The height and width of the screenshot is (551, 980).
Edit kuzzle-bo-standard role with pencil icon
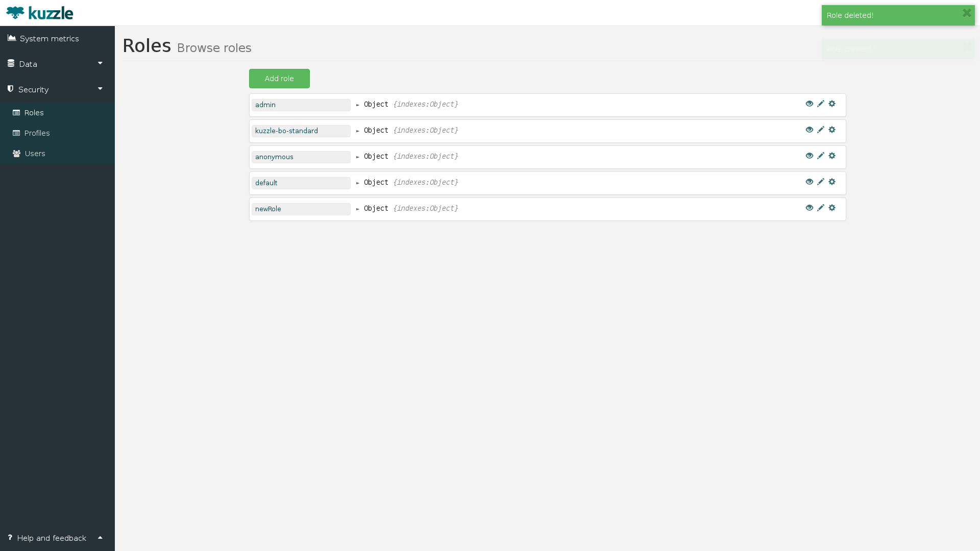(821, 130)
